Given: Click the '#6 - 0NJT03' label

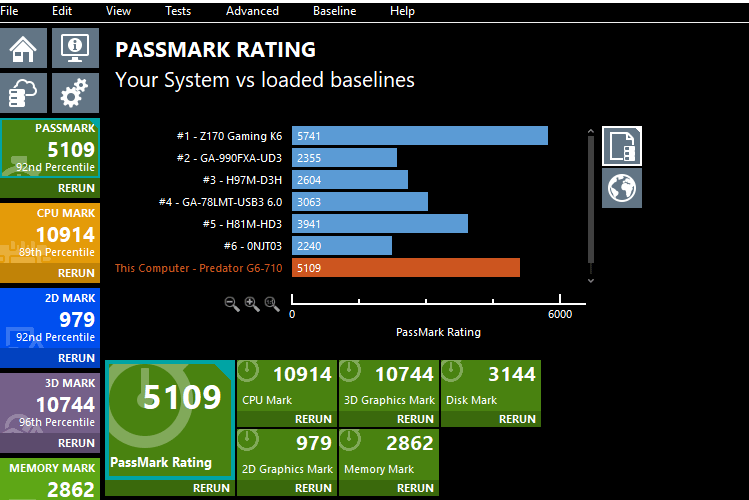Looking at the screenshot, I should point(253,246).
